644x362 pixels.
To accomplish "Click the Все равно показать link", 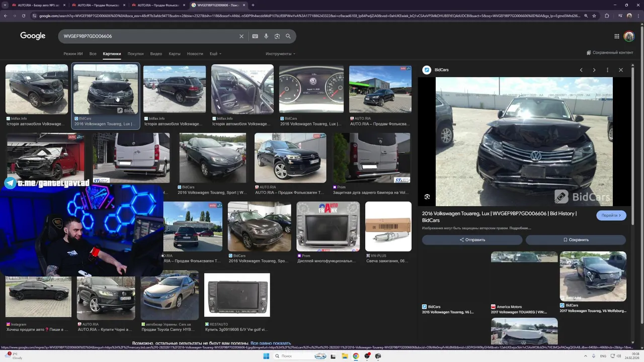I will point(271,343).
